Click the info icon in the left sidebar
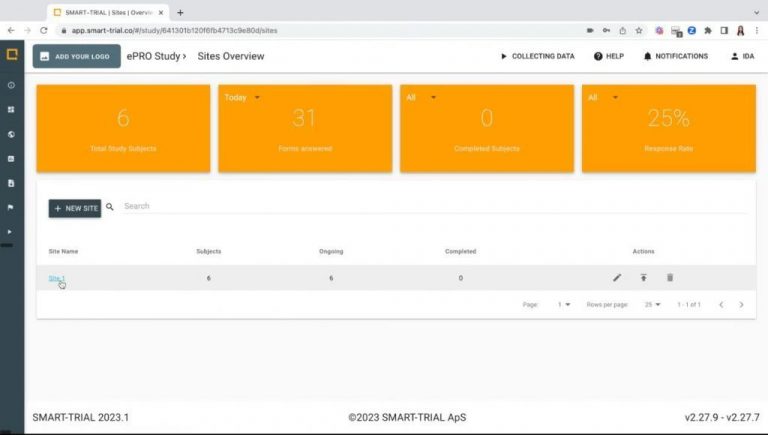This screenshot has width=768, height=435. click(x=11, y=85)
